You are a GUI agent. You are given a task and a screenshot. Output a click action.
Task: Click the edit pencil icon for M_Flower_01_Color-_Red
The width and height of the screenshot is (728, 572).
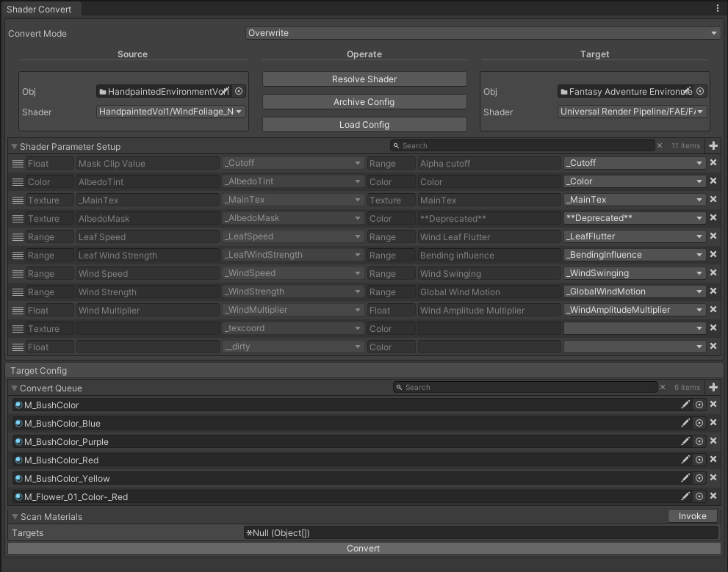coord(685,496)
